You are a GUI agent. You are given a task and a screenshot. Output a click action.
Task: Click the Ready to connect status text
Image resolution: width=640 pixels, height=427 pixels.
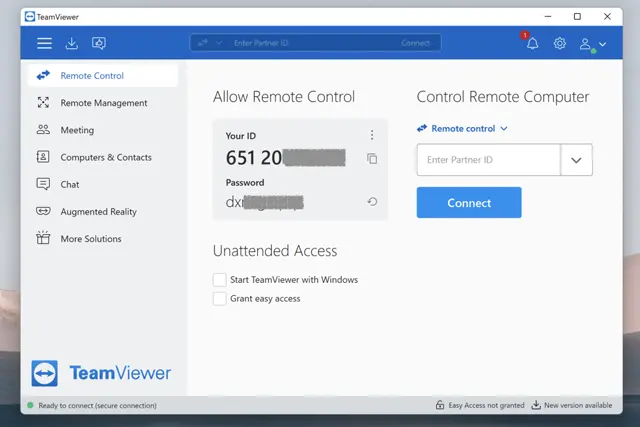pos(98,405)
